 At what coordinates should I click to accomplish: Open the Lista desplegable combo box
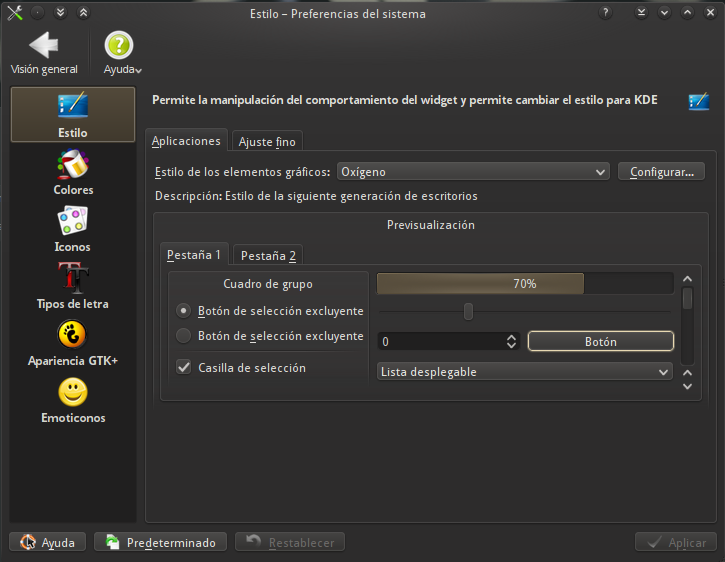[x=525, y=372]
